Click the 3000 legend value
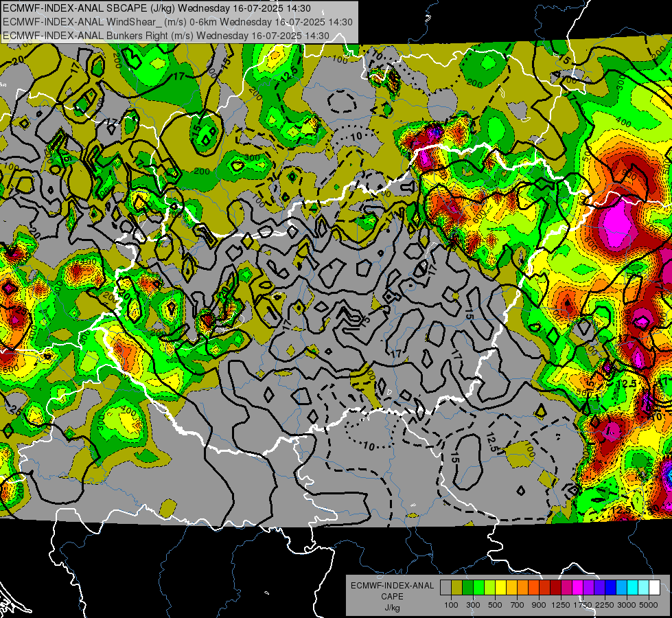Screen dimensions: 672x618 627,605
